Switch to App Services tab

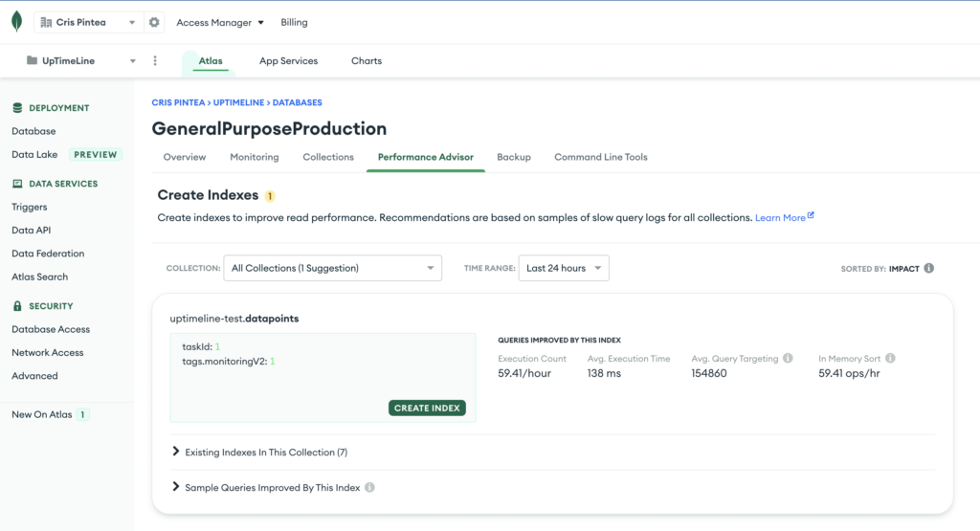(x=288, y=60)
